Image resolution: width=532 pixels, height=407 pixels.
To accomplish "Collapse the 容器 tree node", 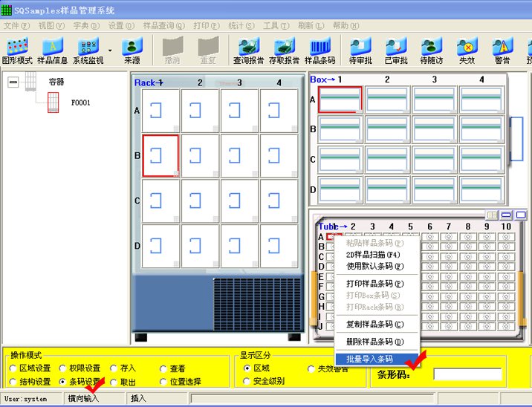I will click(x=13, y=82).
